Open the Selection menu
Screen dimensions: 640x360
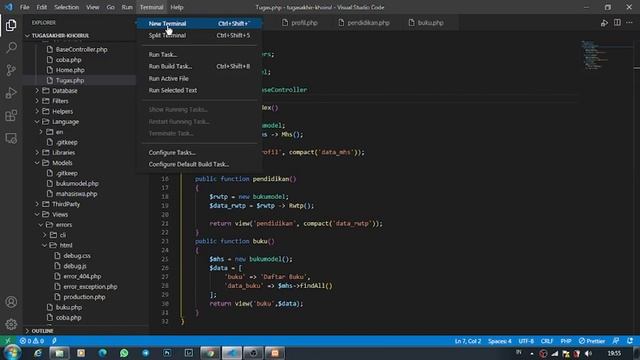pos(67,7)
